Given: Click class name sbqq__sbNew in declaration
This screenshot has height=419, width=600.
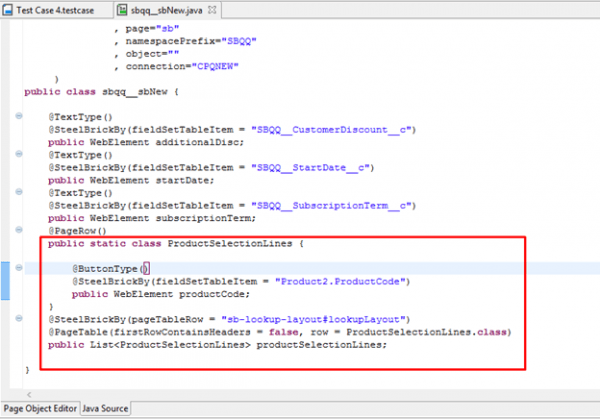Looking at the screenshot, I should pyautogui.click(x=135, y=92).
